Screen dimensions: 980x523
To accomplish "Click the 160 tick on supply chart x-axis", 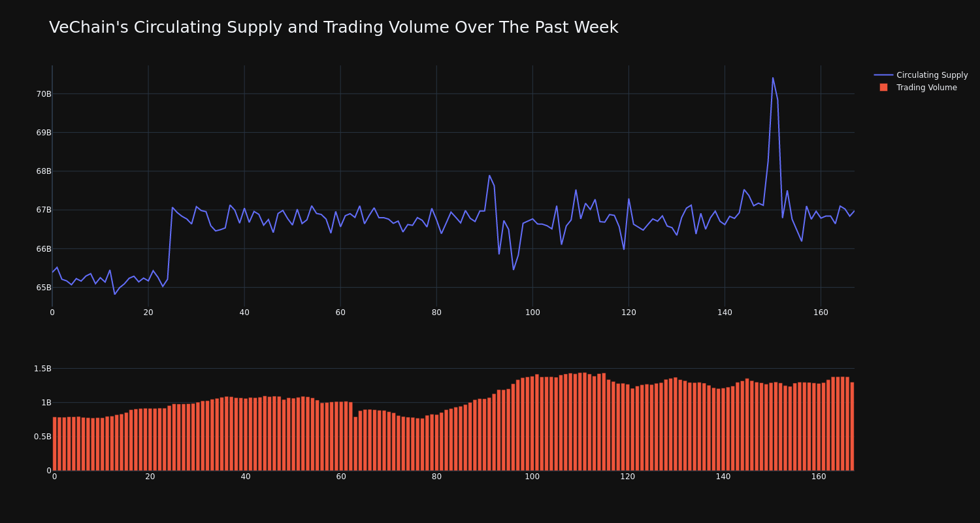I will [x=821, y=312].
